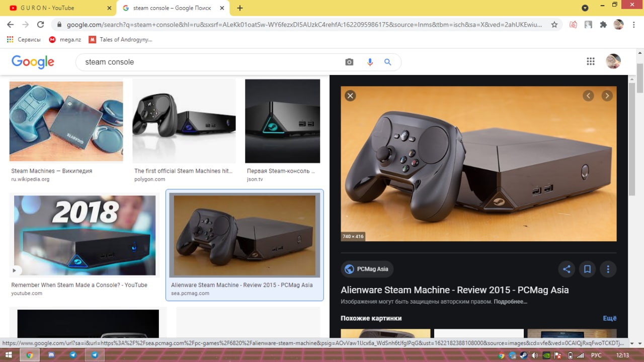Open the Chrome Extensions puzzle menu

point(603,24)
